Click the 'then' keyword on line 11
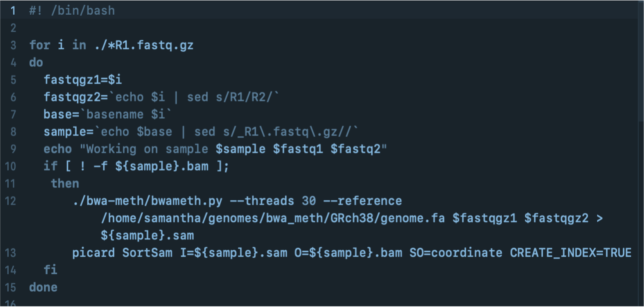644x307 pixels. coord(65,184)
